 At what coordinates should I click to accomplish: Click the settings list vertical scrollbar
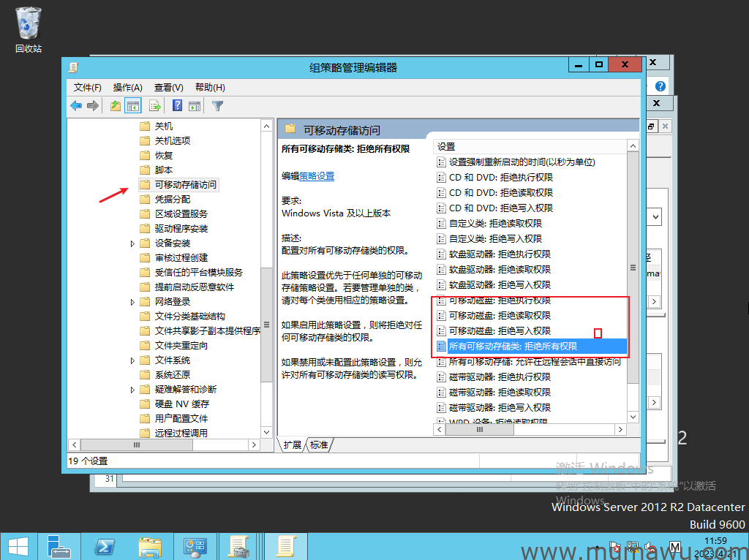pyautogui.click(x=633, y=329)
